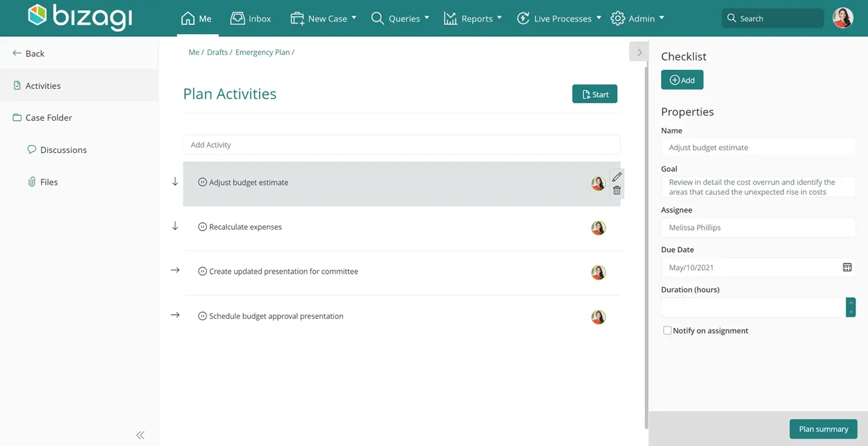Click the Search field in header

[773, 18]
